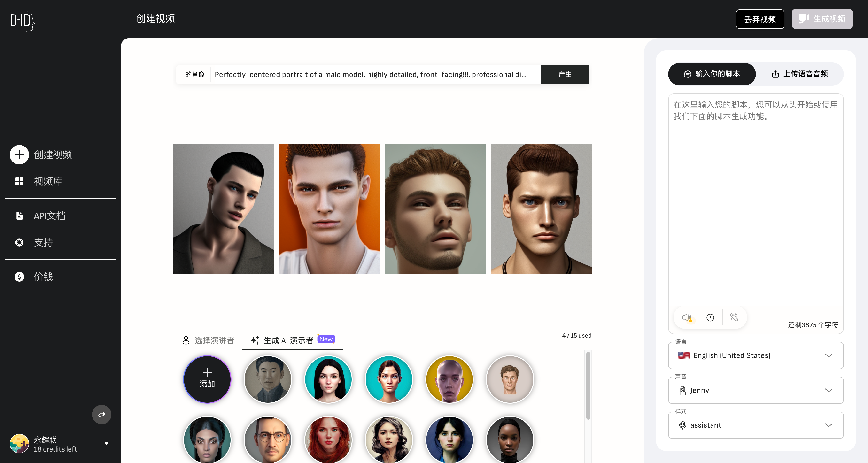Click the share arrow icon in sidebar
This screenshot has height=463, width=868.
coord(101,414)
